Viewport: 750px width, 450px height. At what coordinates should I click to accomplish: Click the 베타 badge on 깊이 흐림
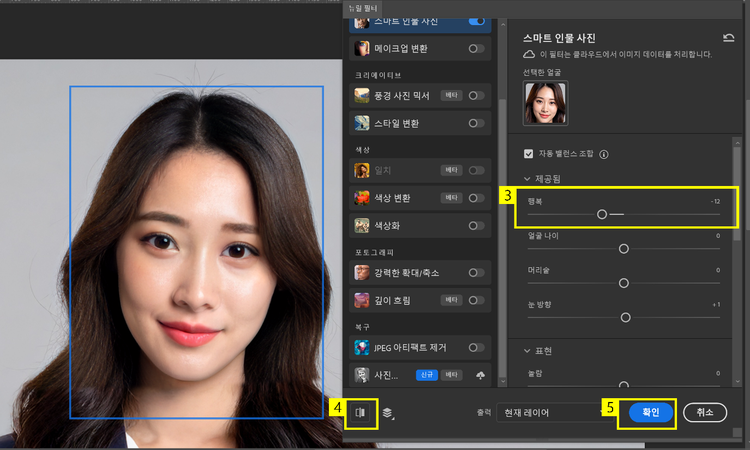[x=452, y=300]
